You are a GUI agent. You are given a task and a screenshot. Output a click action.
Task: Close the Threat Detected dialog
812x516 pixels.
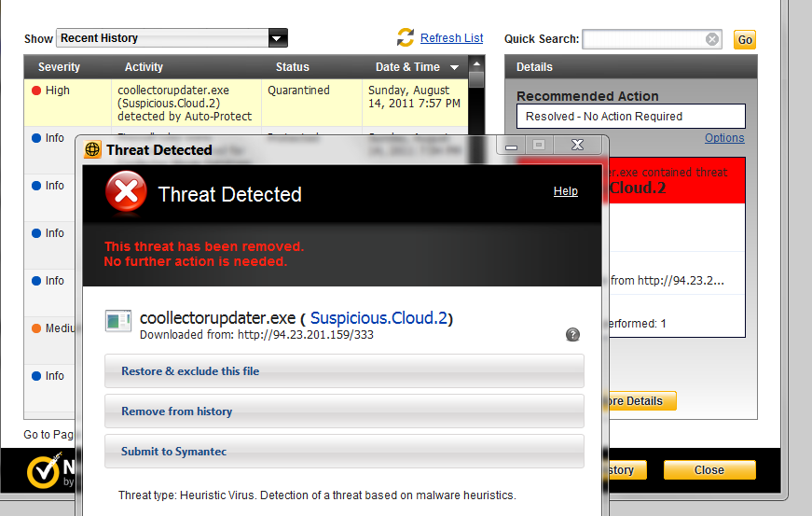(x=577, y=145)
